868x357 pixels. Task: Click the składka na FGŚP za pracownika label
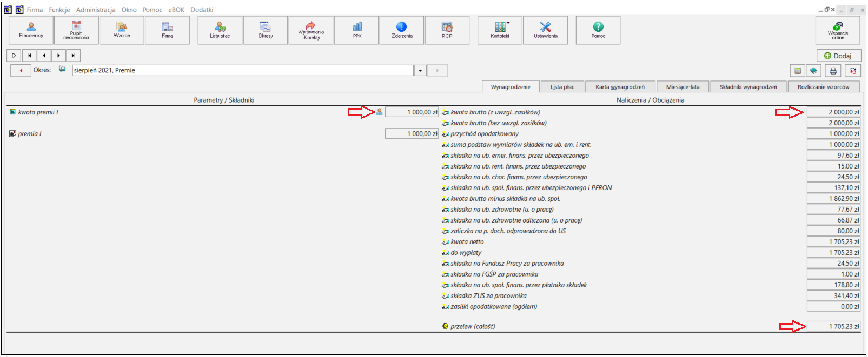(494, 274)
